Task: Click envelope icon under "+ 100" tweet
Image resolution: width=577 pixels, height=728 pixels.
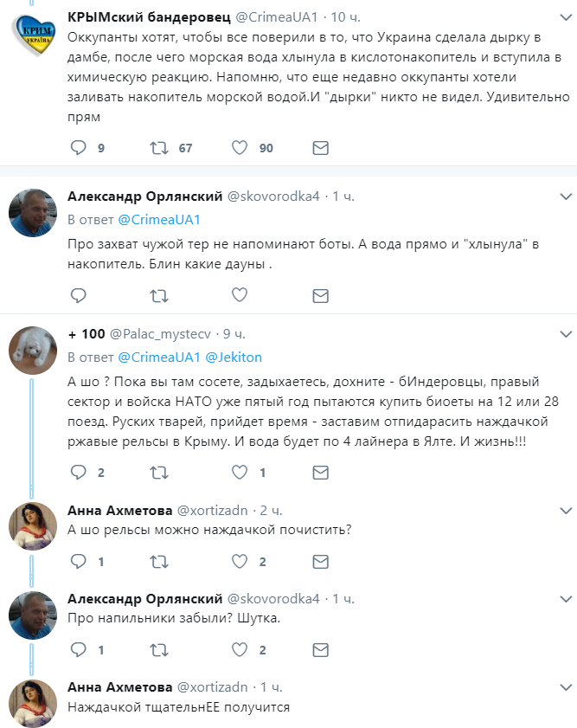Action: pyautogui.click(x=320, y=473)
